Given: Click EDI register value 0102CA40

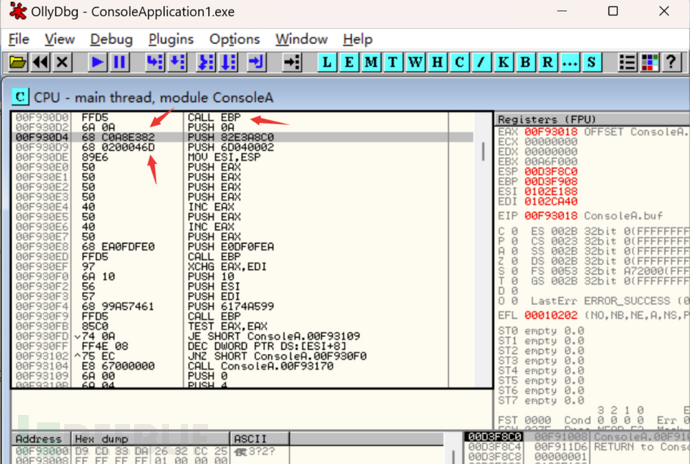Looking at the screenshot, I should [551, 202].
